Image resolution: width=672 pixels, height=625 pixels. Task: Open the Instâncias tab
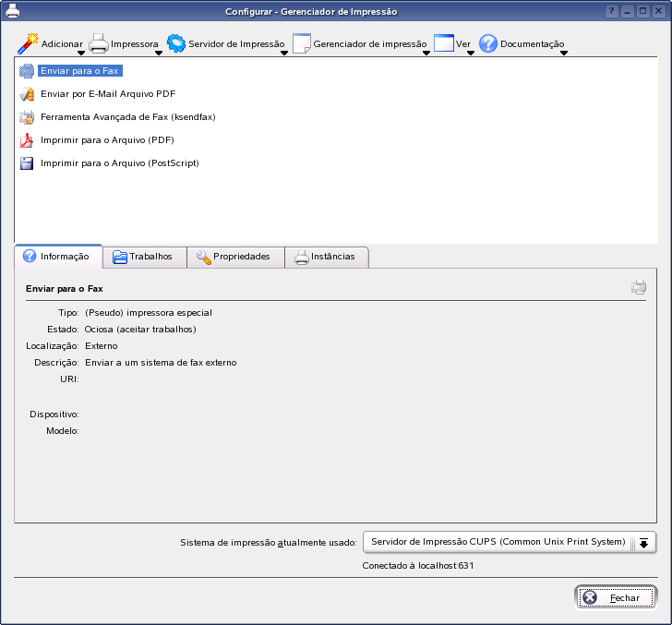[x=327, y=257]
